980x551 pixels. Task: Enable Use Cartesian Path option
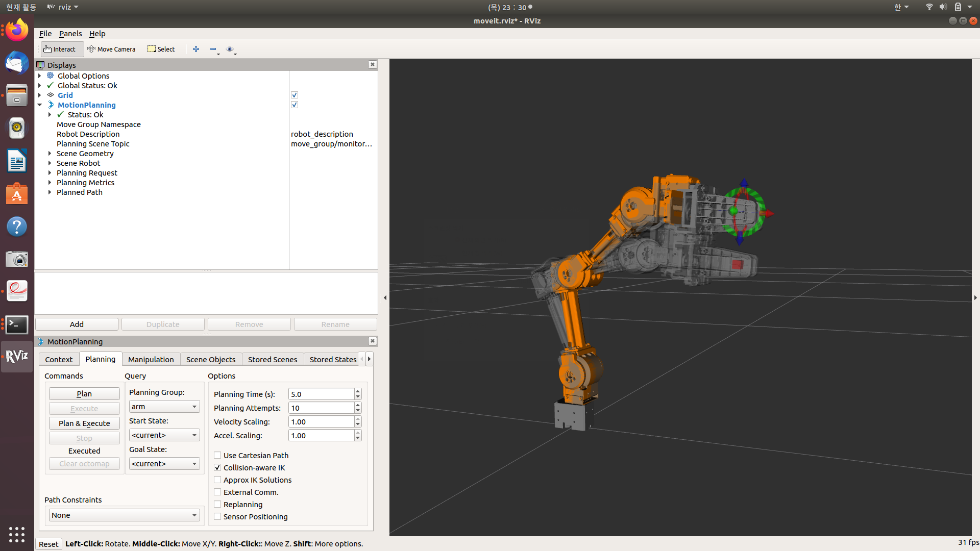coord(218,456)
